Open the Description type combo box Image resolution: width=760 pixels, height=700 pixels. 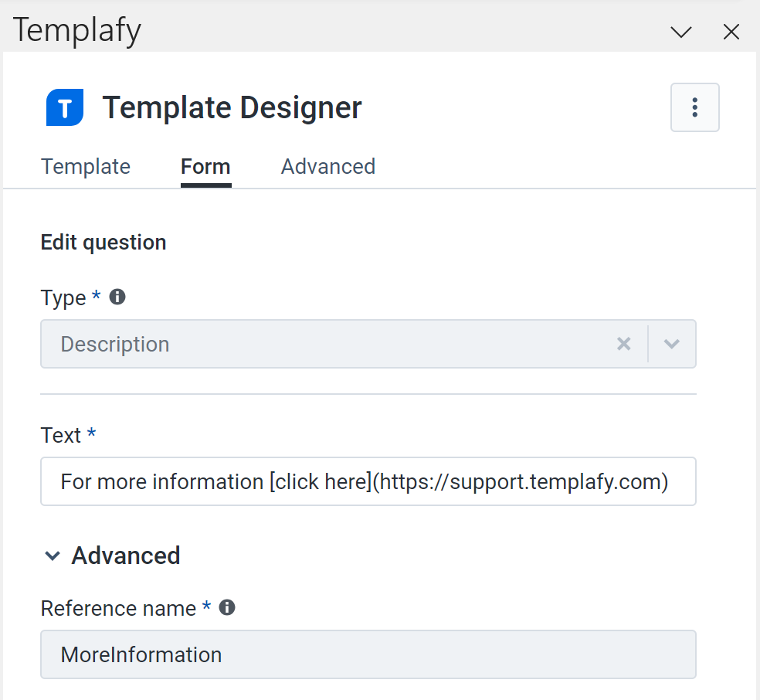(368, 344)
